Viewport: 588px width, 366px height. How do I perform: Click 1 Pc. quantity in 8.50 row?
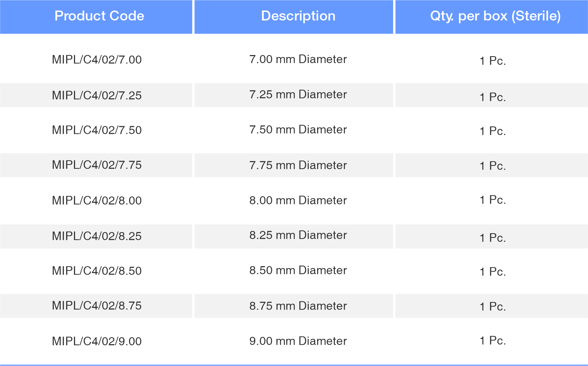493,272
